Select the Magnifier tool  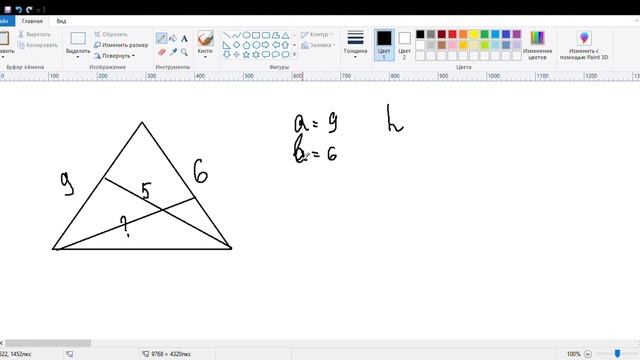[x=184, y=52]
